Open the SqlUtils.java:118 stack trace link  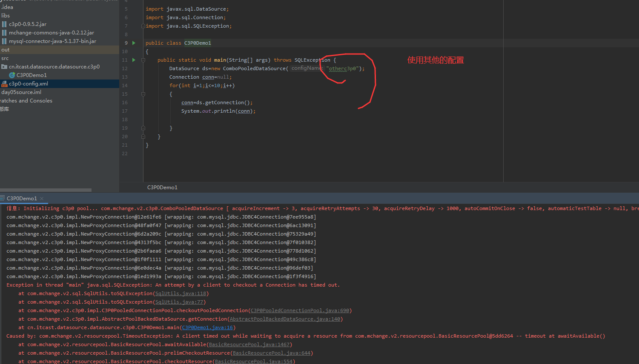181,293
